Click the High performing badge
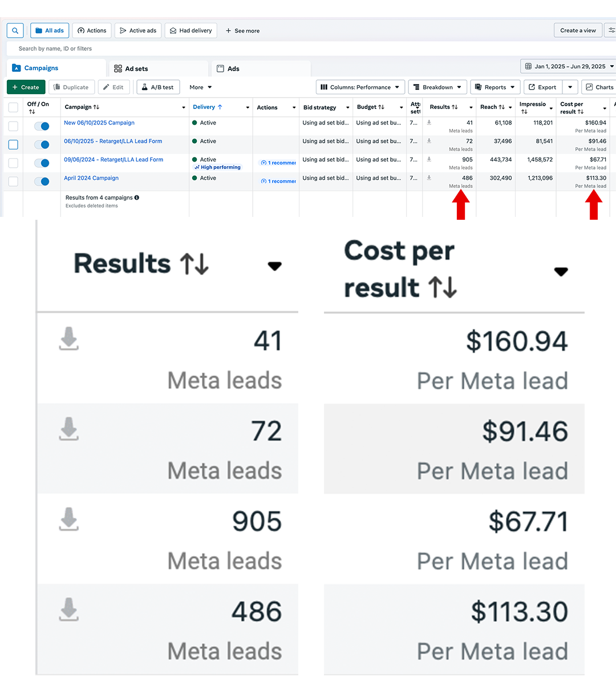This screenshot has height=685, width=616. click(x=217, y=167)
